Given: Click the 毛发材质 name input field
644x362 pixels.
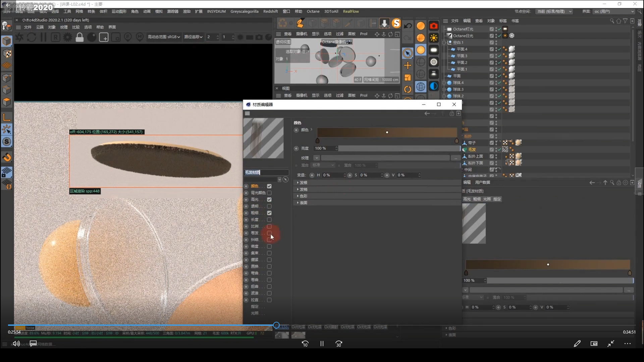Looking at the screenshot, I should 266,172.
